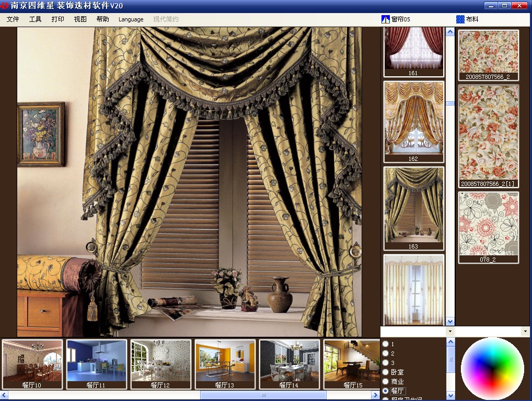The width and height of the screenshot is (532, 401).
Task: Open room scene 餐厅14
Action: pyautogui.click(x=290, y=364)
